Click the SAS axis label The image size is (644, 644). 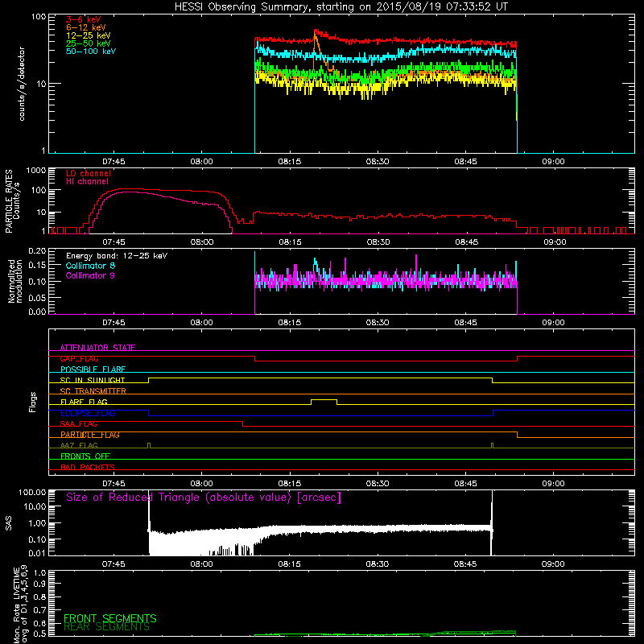[8, 523]
